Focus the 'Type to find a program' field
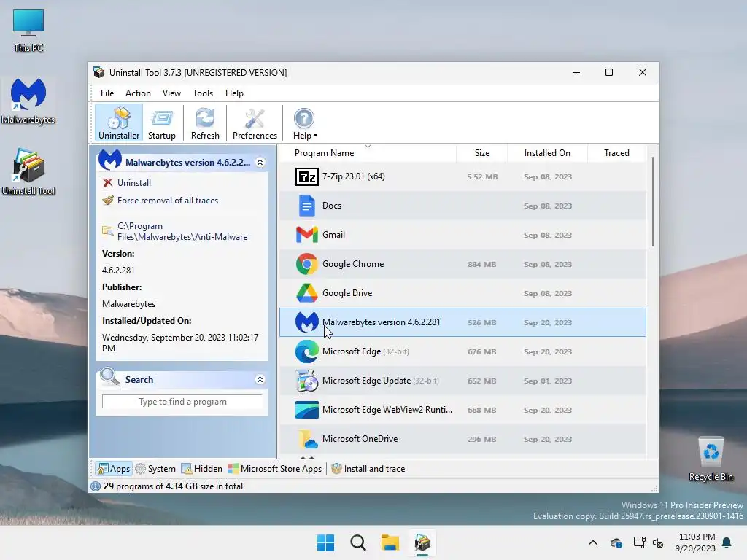 click(x=182, y=402)
